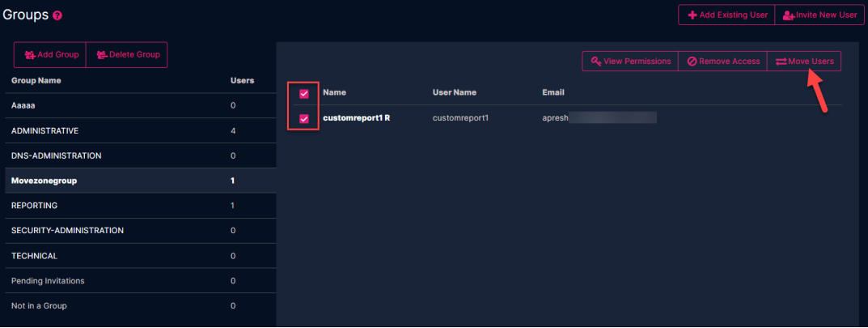This screenshot has height=328, width=868.
Task: Select the TECHNICAL group
Action: [x=34, y=256]
